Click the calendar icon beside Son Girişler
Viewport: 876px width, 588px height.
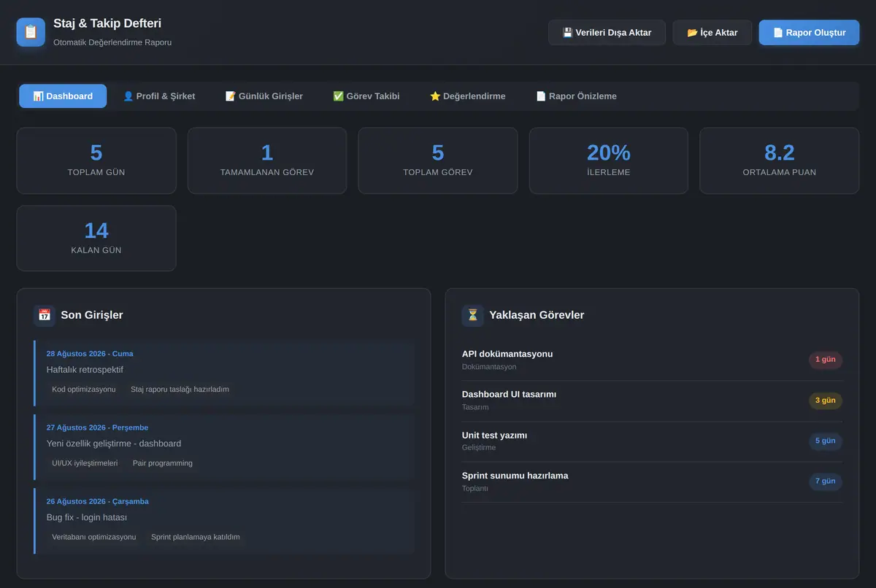pos(45,315)
